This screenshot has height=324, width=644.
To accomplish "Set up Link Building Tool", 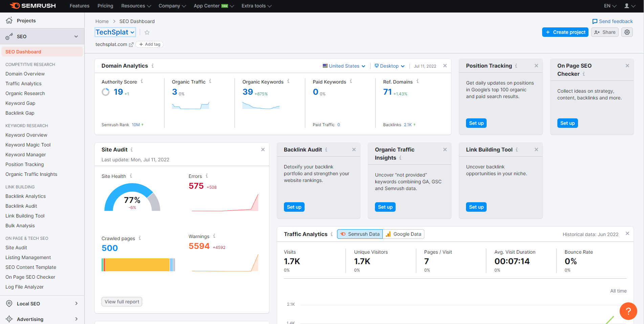I will pyautogui.click(x=476, y=207).
